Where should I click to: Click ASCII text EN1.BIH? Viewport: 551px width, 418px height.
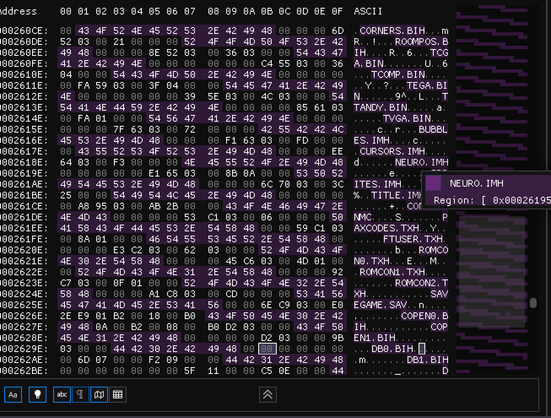(x=375, y=338)
